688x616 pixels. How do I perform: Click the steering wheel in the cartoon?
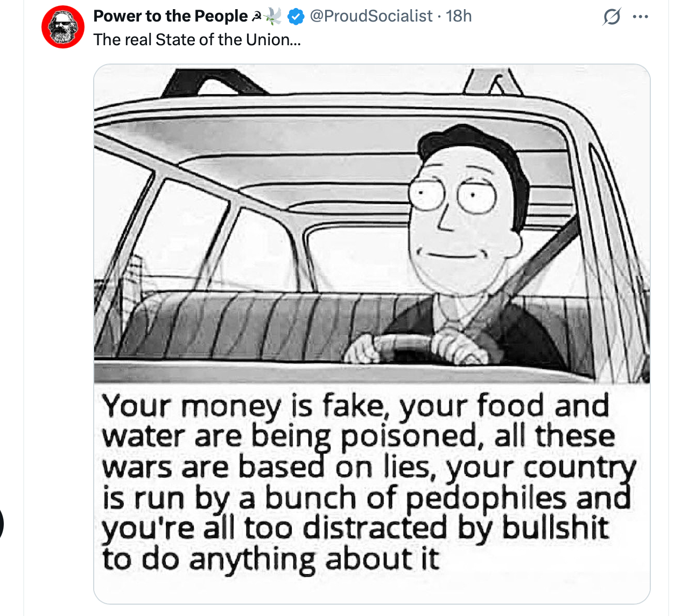pos(415,344)
